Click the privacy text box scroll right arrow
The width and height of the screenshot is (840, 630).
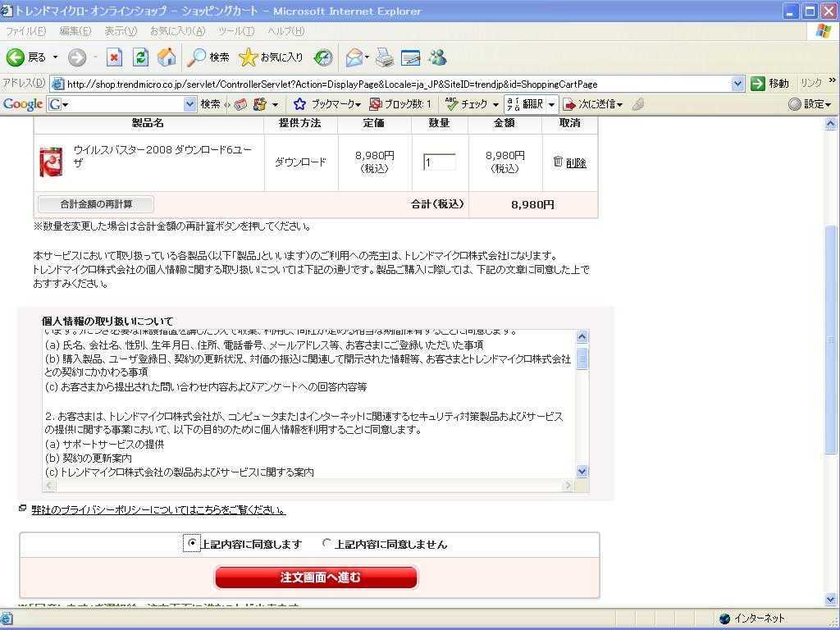point(568,486)
